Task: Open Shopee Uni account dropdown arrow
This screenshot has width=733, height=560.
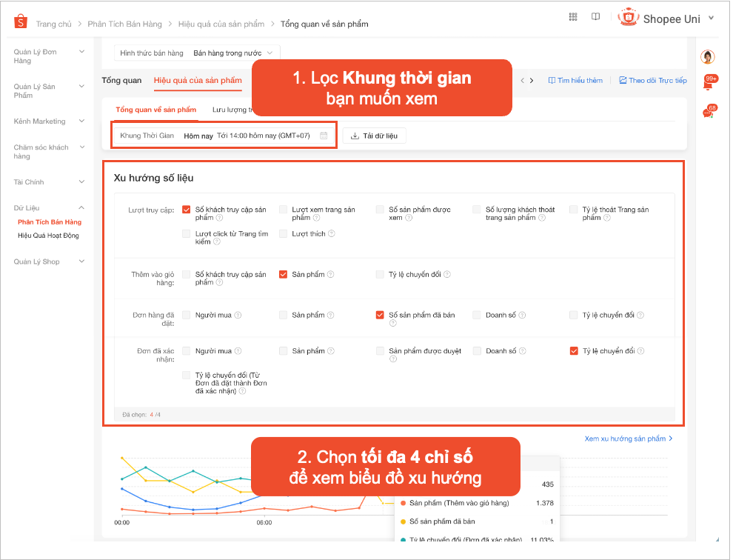Action: click(x=711, y=19)
